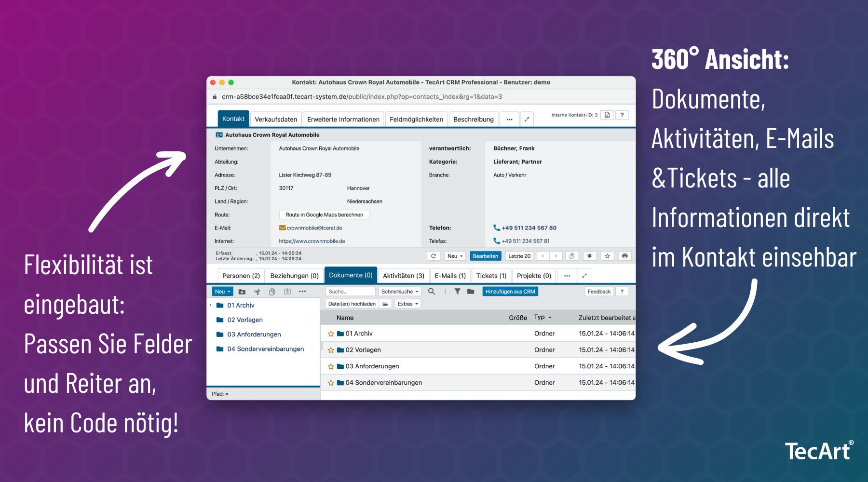Sort by the Größe column header
The height and width of the screenshot is (482, 868).
[518, 318]
